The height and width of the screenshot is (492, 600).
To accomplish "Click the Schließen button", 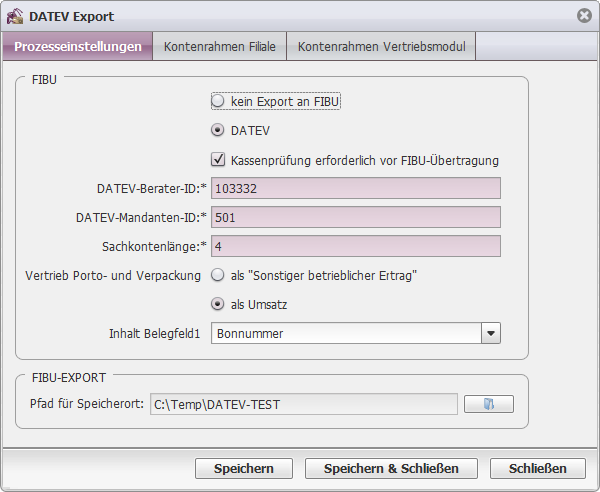I will click(538, 468).
